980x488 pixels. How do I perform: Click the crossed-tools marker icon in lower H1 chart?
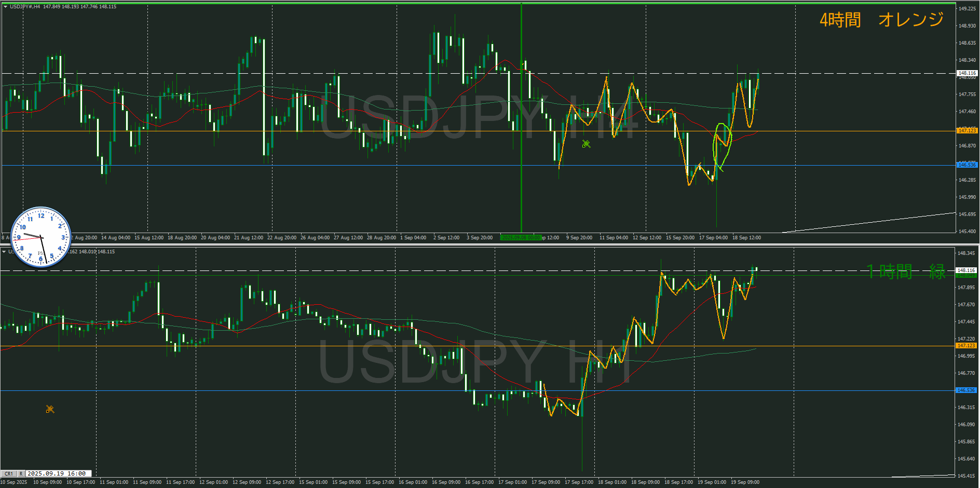50,409
